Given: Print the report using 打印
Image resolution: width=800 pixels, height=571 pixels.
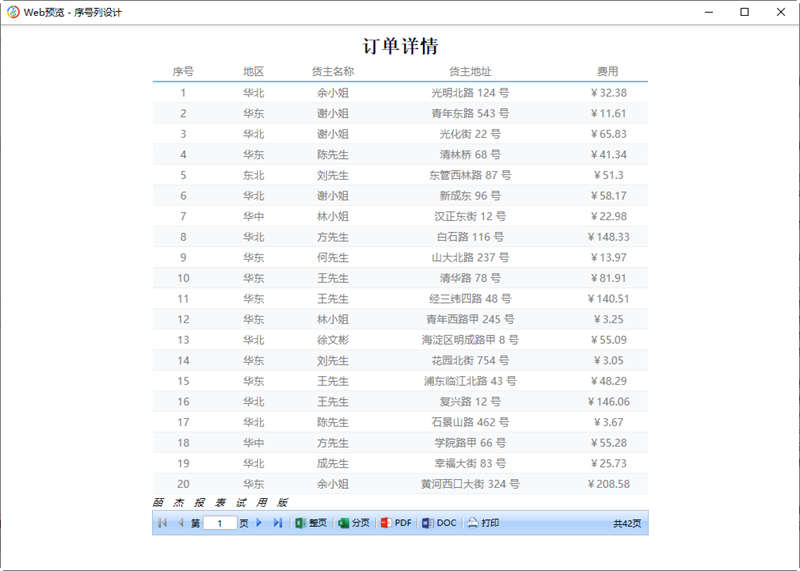Looking at the screenshot, I should [x=483, y=523].
